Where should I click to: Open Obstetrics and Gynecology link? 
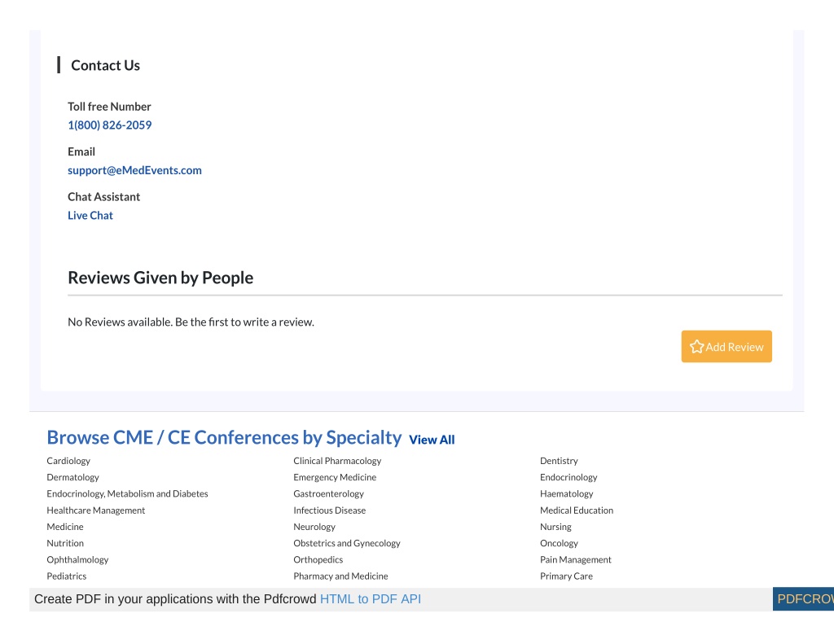(347, 544)
